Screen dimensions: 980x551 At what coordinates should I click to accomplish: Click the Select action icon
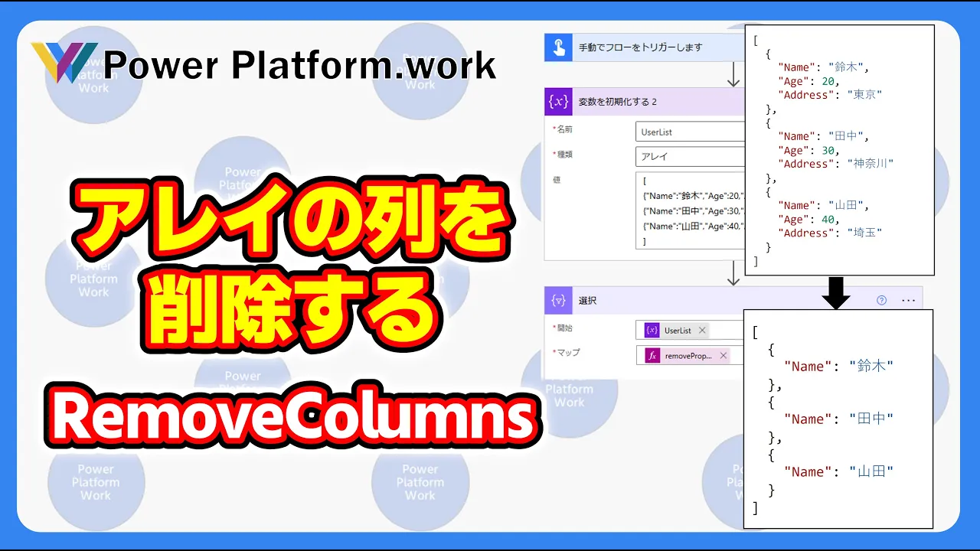click(x=559, y=301)
